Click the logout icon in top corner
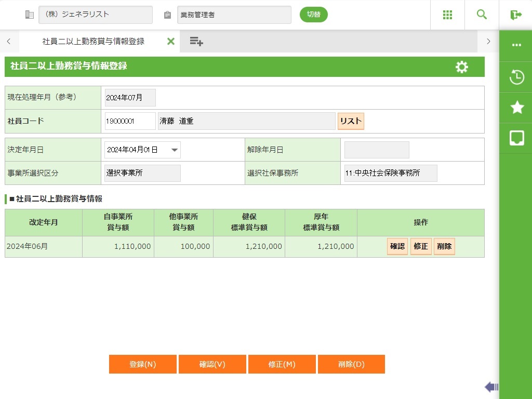The height and width of the screenshot is (399, 532). point(516,15)
